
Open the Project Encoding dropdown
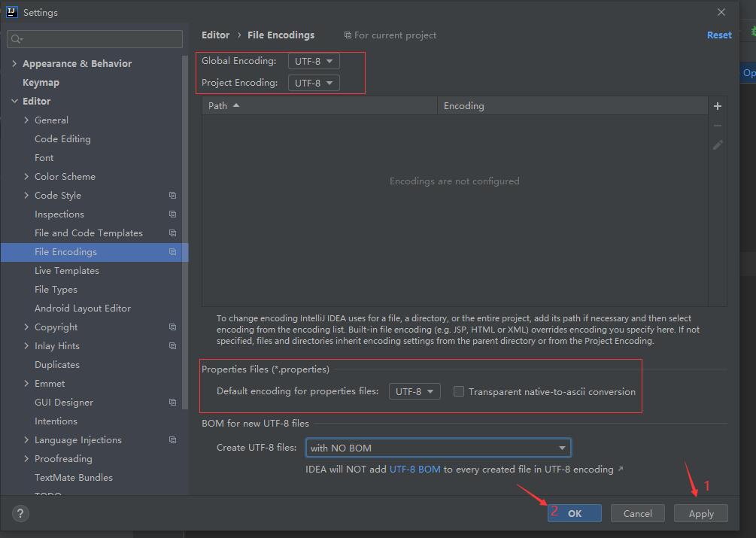pyautogui.click(x=314, y=83)
